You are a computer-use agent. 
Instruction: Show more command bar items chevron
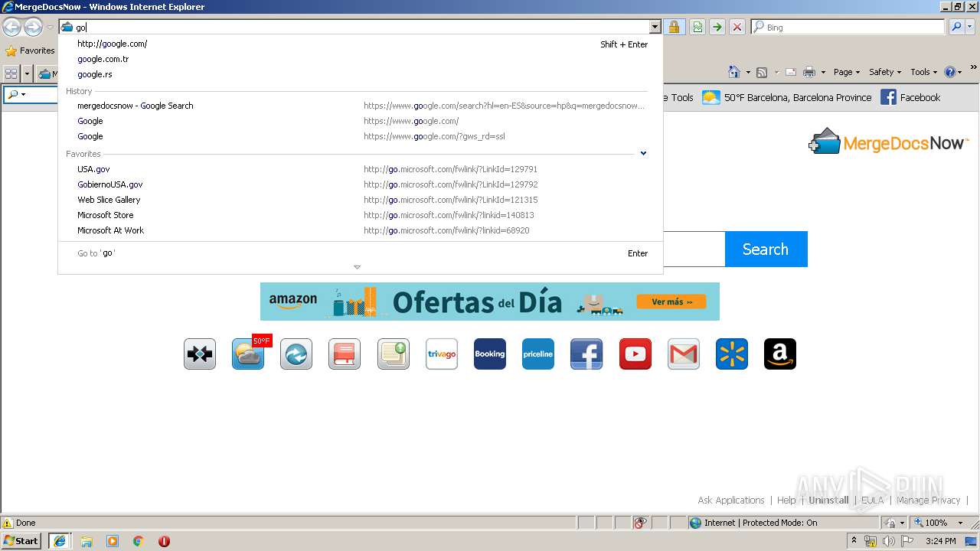(974, 67)
